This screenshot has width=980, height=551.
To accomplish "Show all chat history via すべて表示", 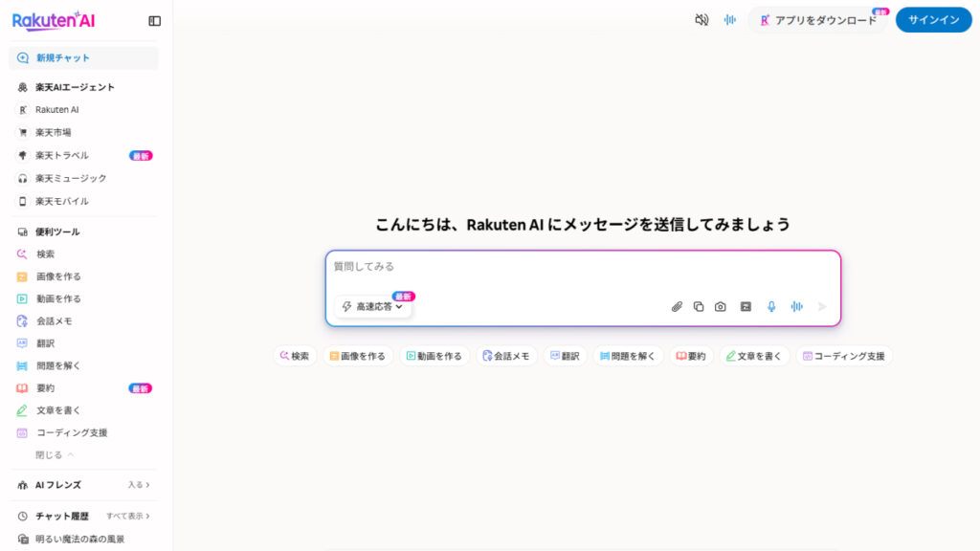I will click(128, 516).
